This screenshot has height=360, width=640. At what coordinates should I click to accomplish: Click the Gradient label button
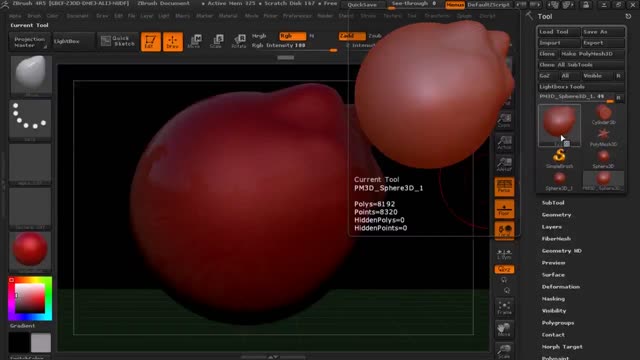pos(22,326)
